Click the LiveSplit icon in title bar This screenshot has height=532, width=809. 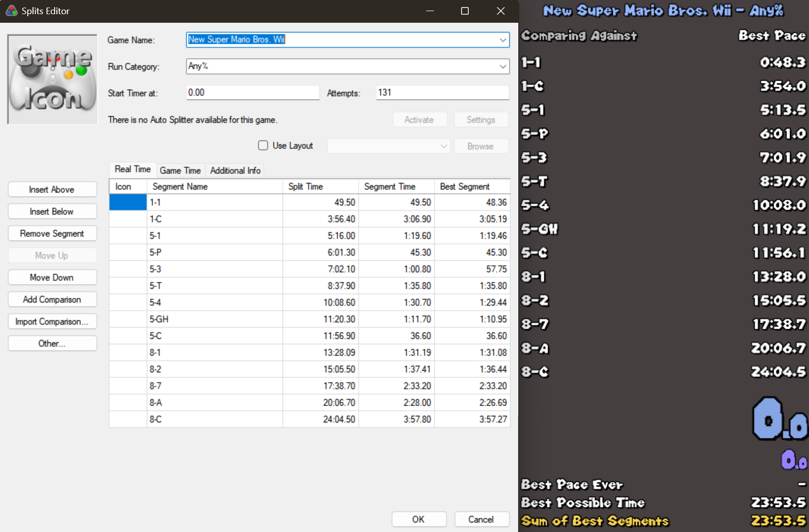[x=11, y=11]
